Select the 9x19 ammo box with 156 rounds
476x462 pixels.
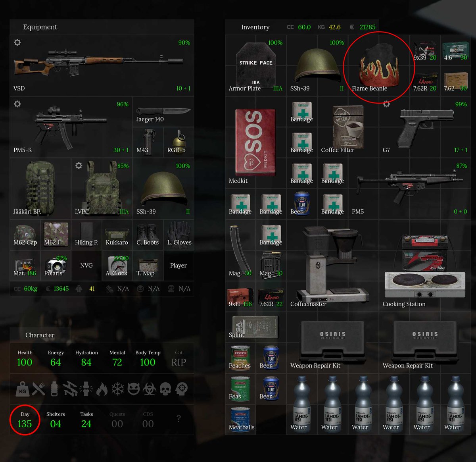(240, 296)
